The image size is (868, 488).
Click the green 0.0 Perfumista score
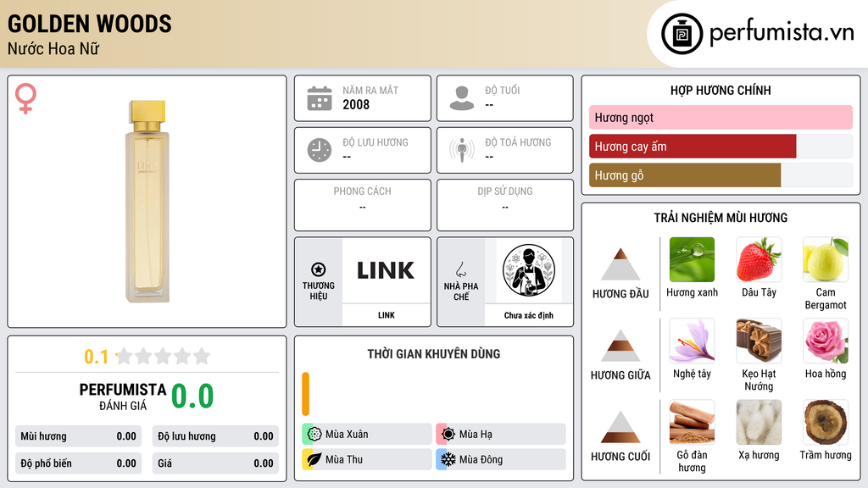(x=192, y=396)
